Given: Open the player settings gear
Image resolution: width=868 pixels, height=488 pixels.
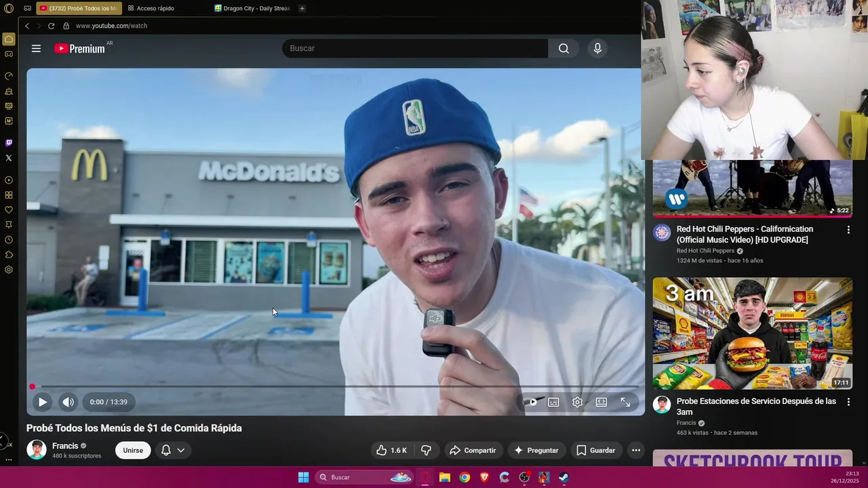Looking at the screenshot, I should pos(577,402).
